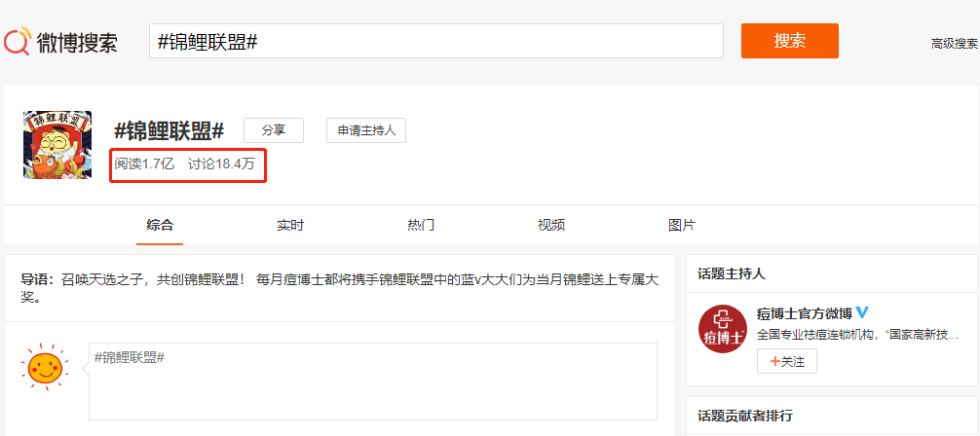Click the 讨论18.4万 discussion count text
This screenshot has width=980, height=436.
coord(221,164)
